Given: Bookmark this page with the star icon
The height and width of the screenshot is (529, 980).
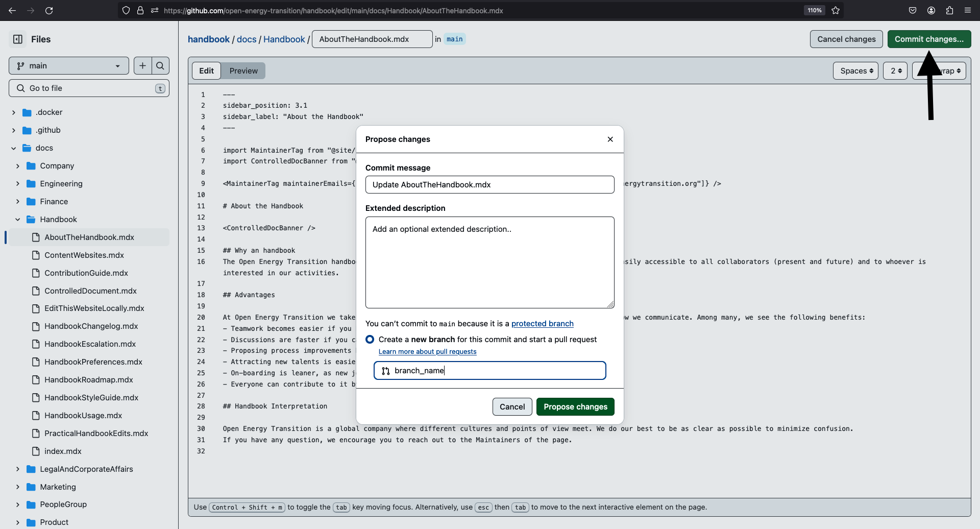Looking at the screenshot, I should coord(836,10).
